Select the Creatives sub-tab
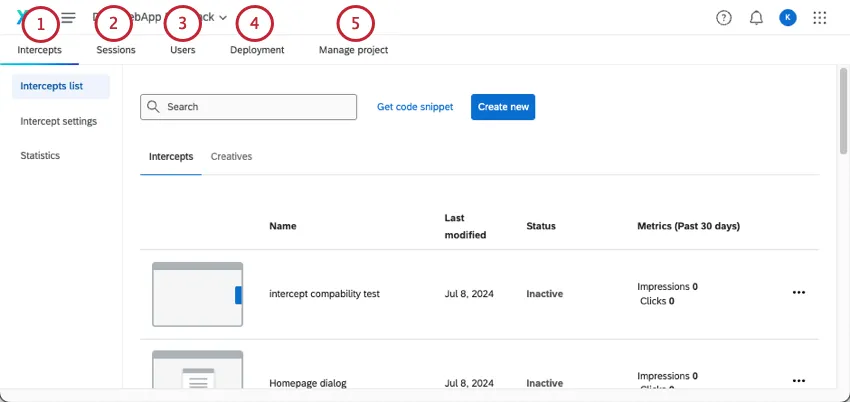This screenshot has width=850, height=402. (231, 157)
